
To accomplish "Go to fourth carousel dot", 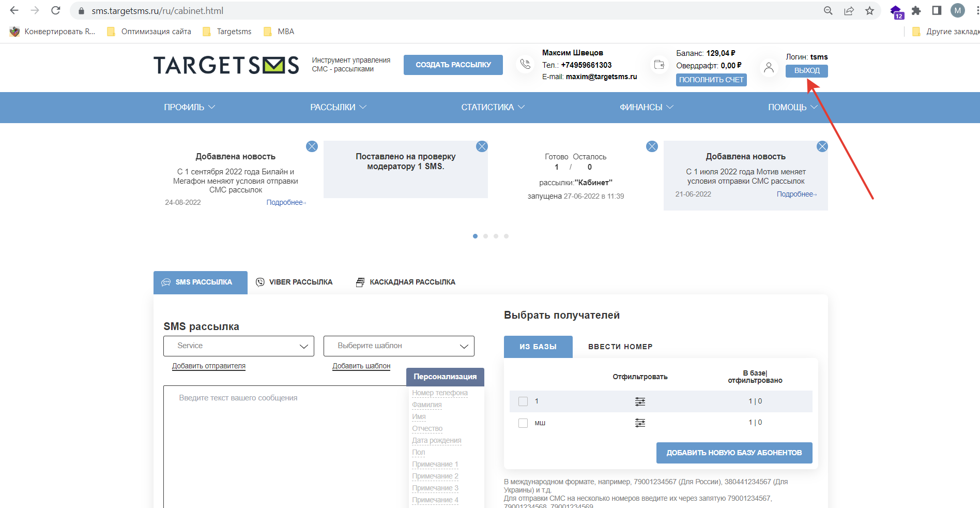I will 506,236.
